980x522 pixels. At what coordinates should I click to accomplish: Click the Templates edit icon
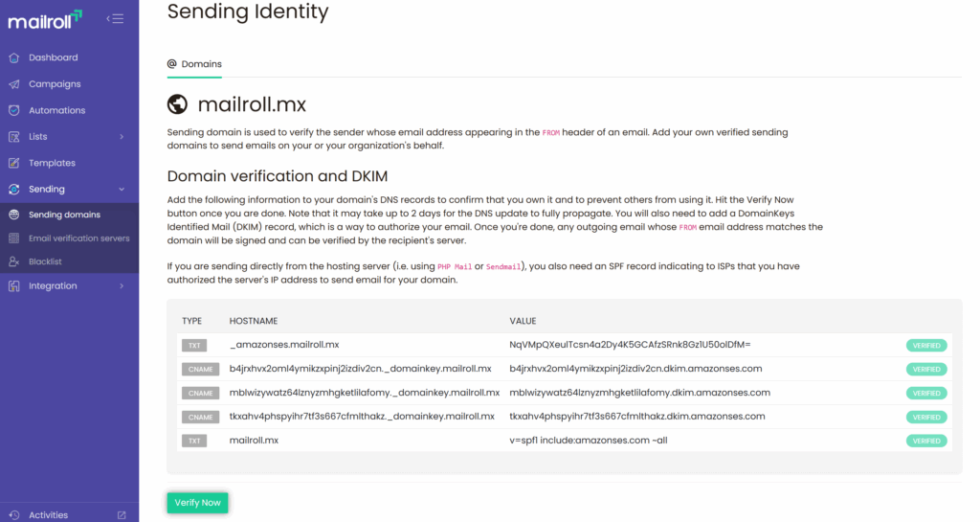pos(13,163)
